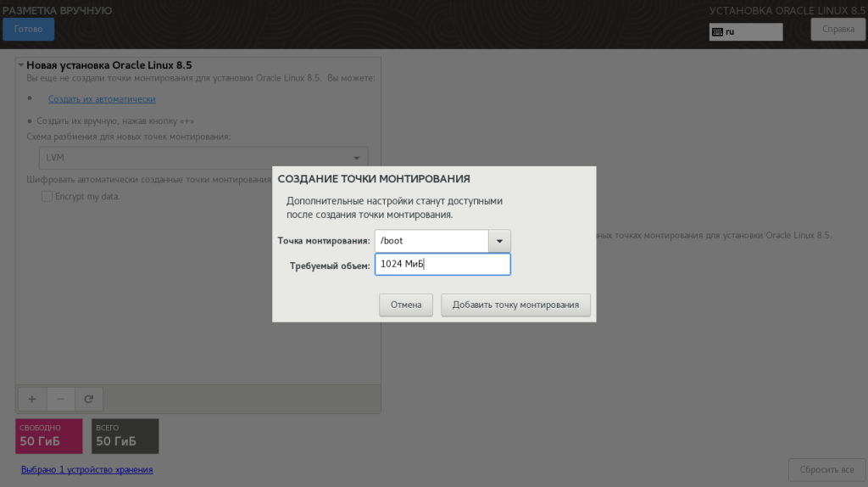The height and width of the screenshot is (487, 868).
Task: Click the ru keyboard layout selector
Action: coord(746,32)
